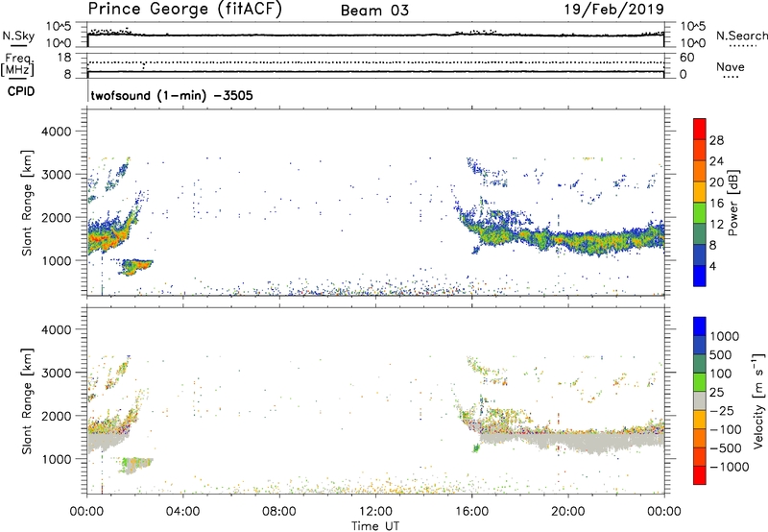
Task: Click the date '19/Feb/2019'
Action: point(613,9)
